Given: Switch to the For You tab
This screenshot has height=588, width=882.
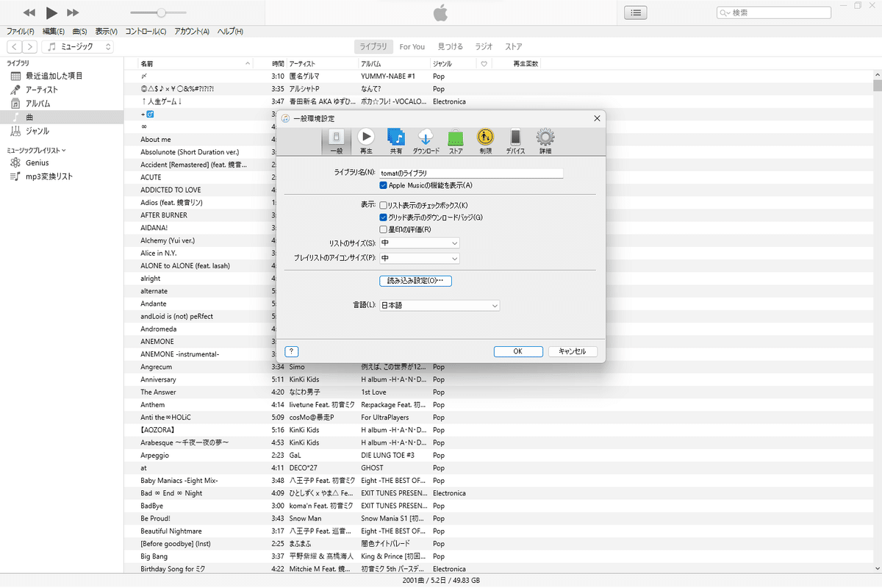Looking at the screenshot, I should point(412,47).
